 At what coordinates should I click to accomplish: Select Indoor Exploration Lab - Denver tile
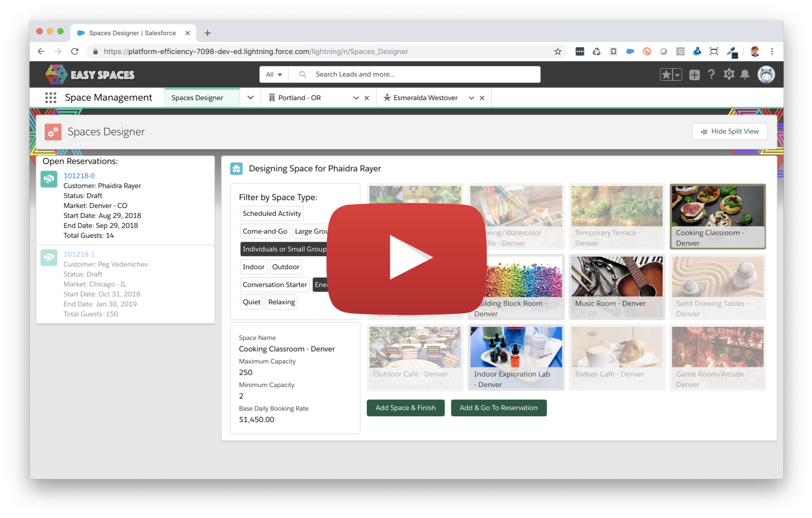tap(516, 358)
